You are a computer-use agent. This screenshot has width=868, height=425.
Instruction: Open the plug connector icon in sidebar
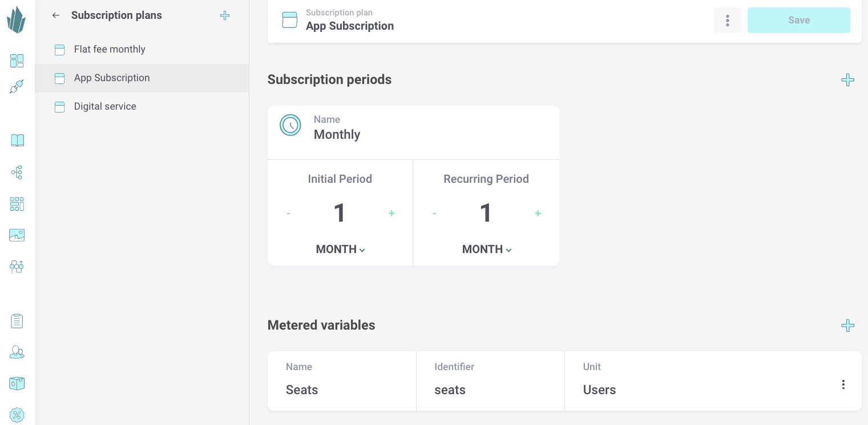[17, 87]
